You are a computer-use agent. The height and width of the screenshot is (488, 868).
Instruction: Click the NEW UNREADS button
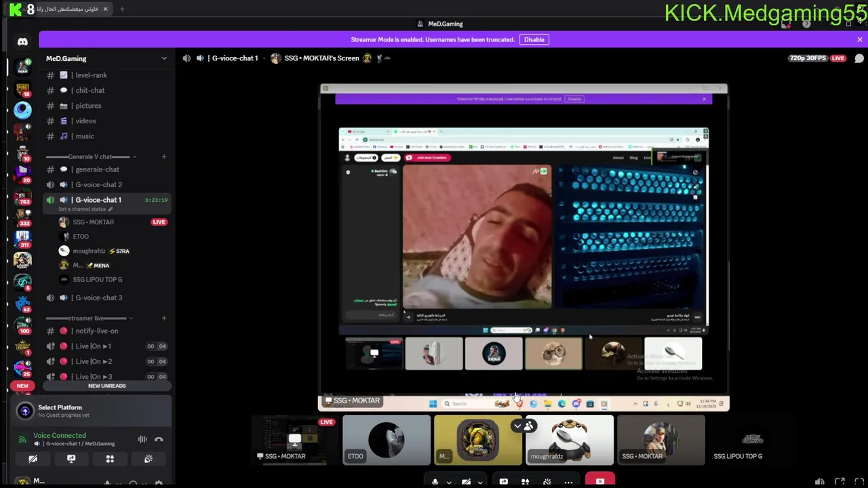pyautogui.click(x=106, y=386)
